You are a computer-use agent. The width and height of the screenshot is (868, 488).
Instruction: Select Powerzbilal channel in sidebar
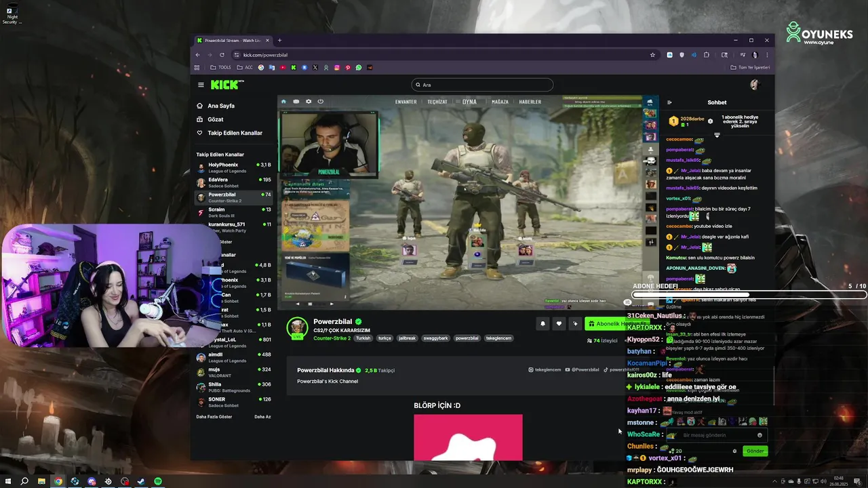coord(234,197)
